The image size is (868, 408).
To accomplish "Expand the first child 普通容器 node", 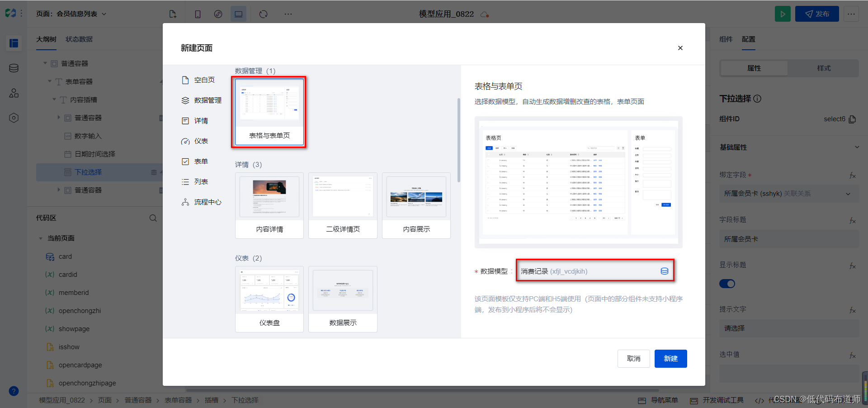I will tap(59, 118).
